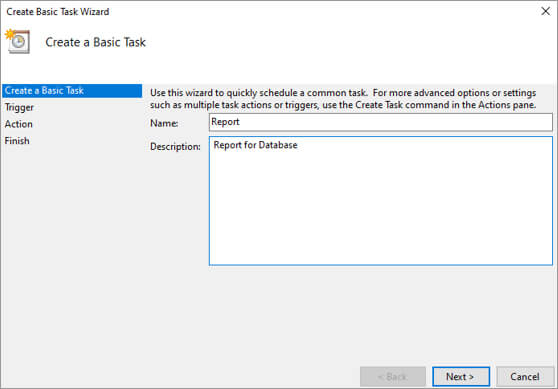
Task: Click empty space below Finish in sidebar
Action: tap(71, 249)
